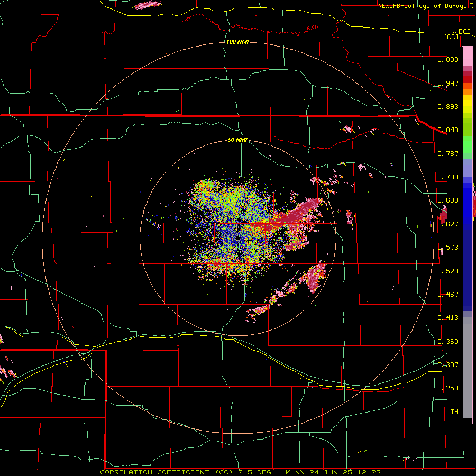Click the 50 NMI range ring label
This screenshot has height=476, width=476.
coord(237,140)
